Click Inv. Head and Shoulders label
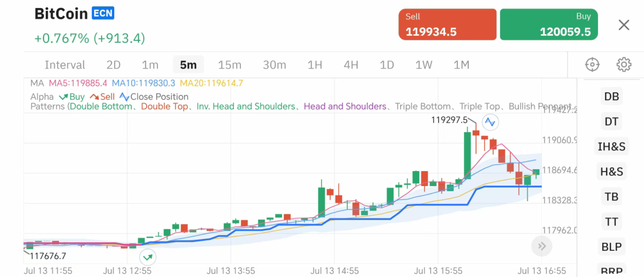 click(246, 107)
